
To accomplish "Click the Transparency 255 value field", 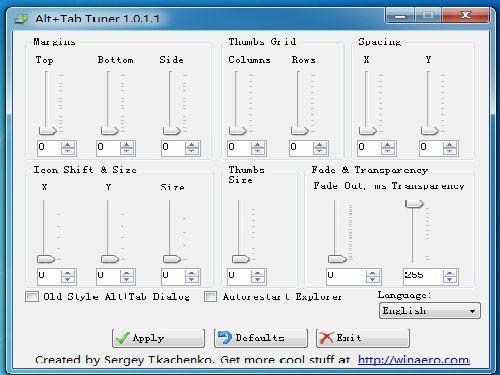I will click(x=423, y=277).
